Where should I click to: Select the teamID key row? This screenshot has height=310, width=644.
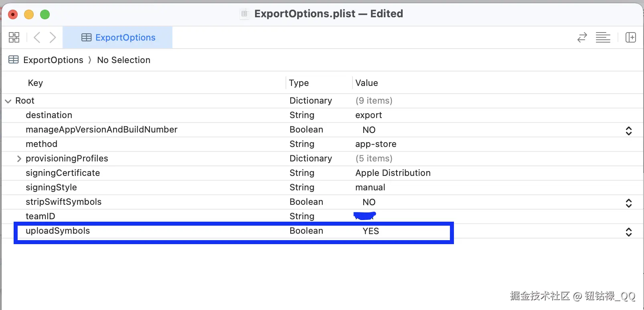[41, 216]
